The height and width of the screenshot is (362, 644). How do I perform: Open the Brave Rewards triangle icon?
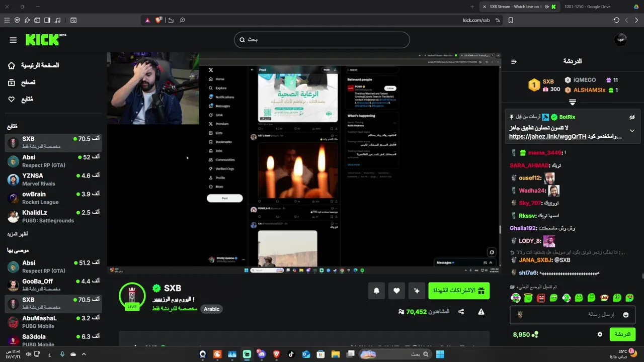click(147, 20)
